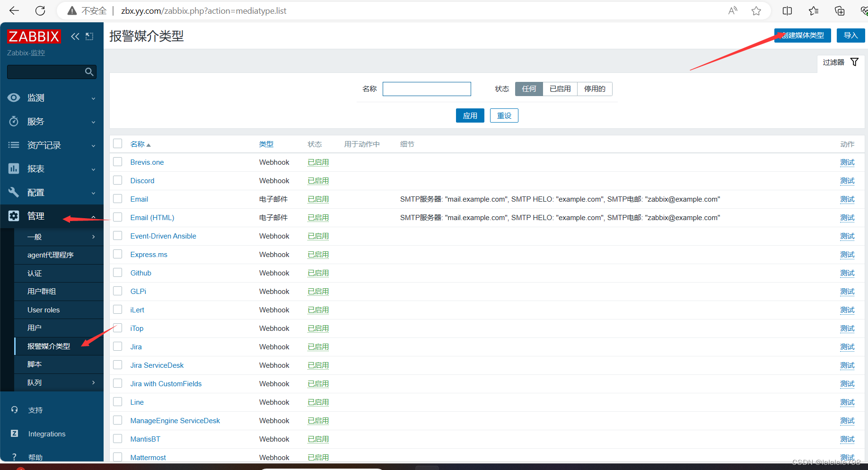Open the ManageEngine ServiceDesk link
868x470 pixels.
[x=175, y=420]
